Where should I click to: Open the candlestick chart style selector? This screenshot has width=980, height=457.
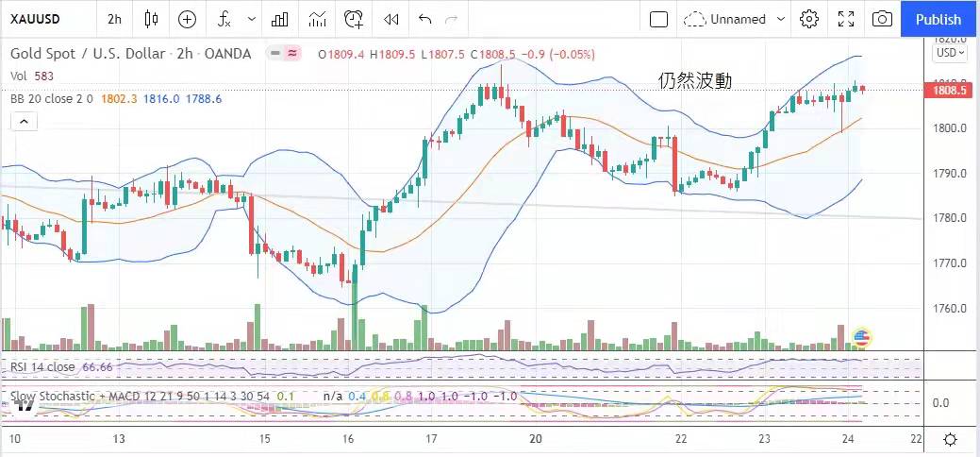(x=152, y=19)
